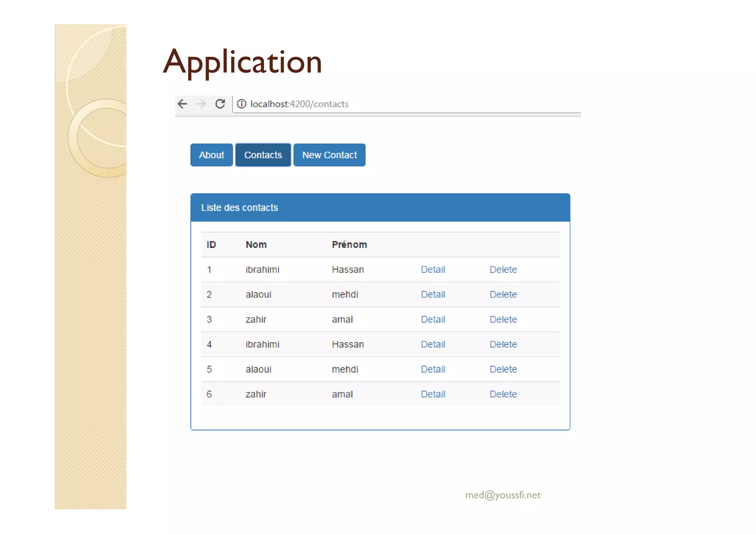Click the med@youssfi.net footer text
The width and height of the screenshot is (756, 534).
click(x=503, y=495)
